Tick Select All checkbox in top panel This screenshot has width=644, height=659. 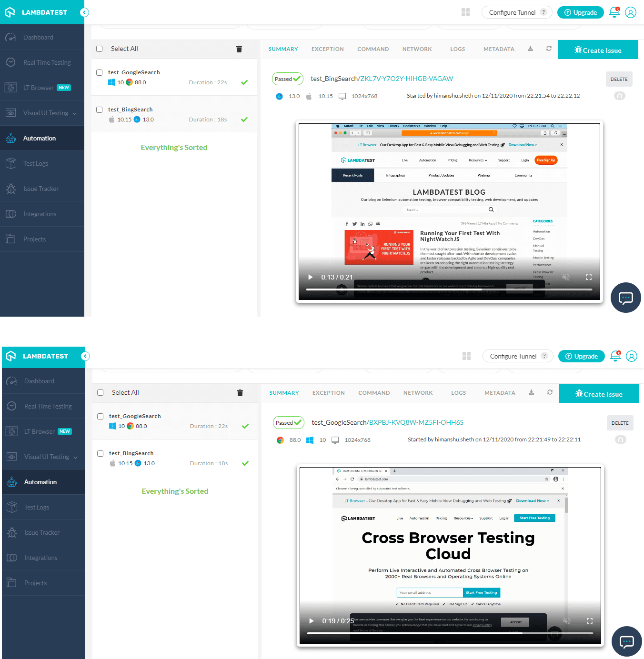100,49
